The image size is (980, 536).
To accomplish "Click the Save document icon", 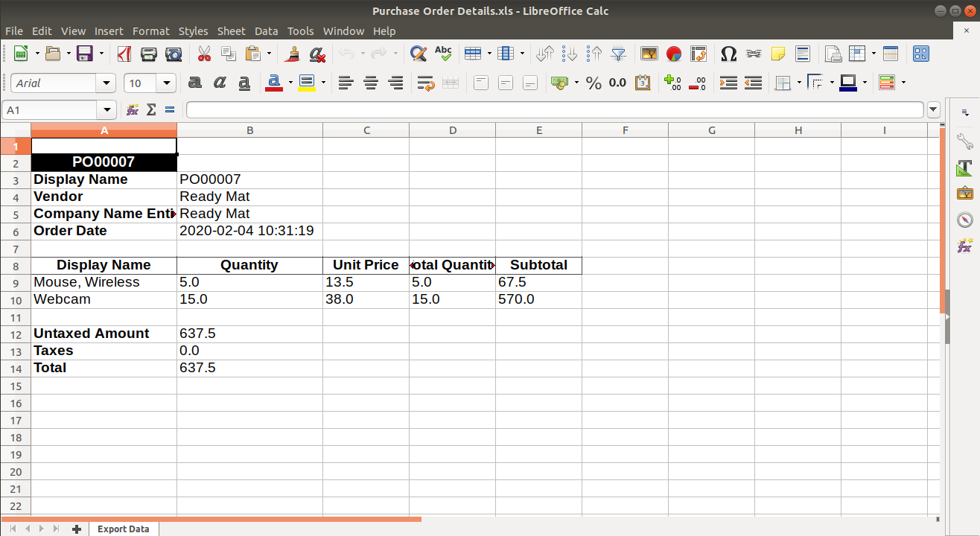I will pos(84,54).
